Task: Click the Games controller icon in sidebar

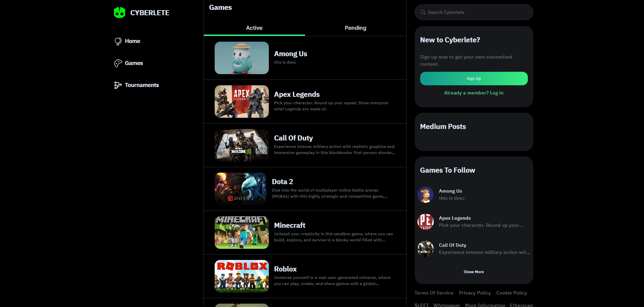Action: (x=118, y=63)
